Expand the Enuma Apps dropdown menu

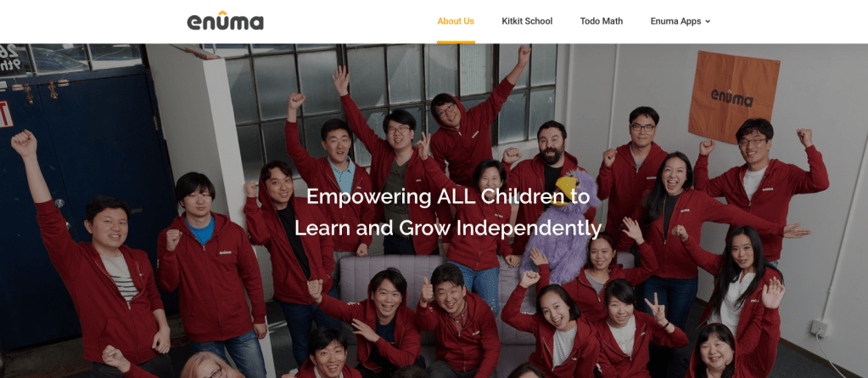[x=680, y=21]
